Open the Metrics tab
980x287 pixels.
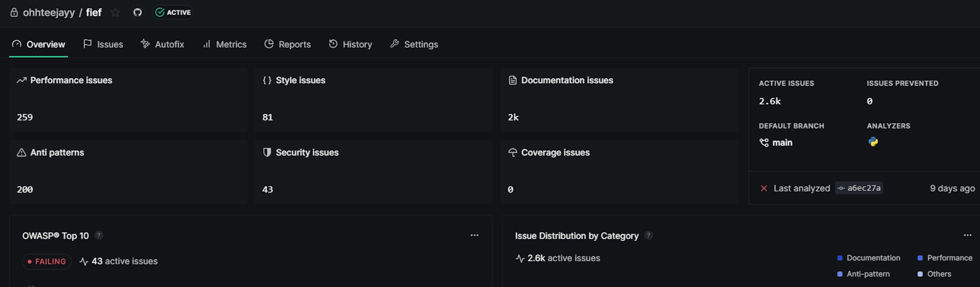click(225, 44)
